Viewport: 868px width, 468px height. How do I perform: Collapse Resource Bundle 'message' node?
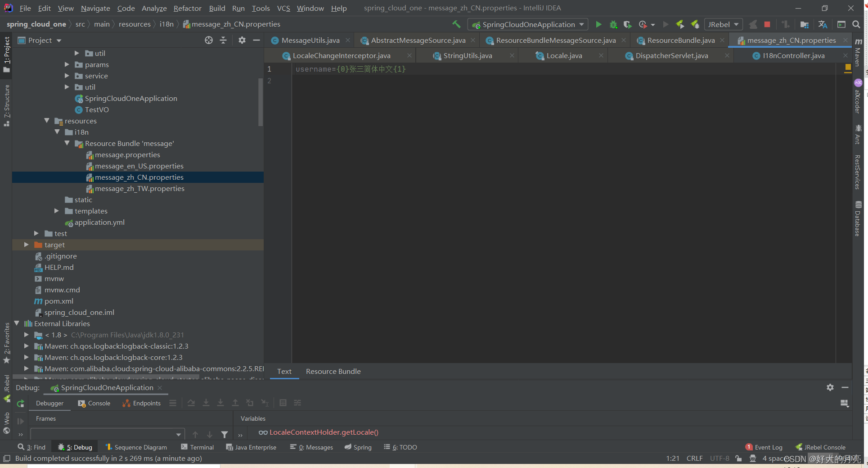click(67, 143)
